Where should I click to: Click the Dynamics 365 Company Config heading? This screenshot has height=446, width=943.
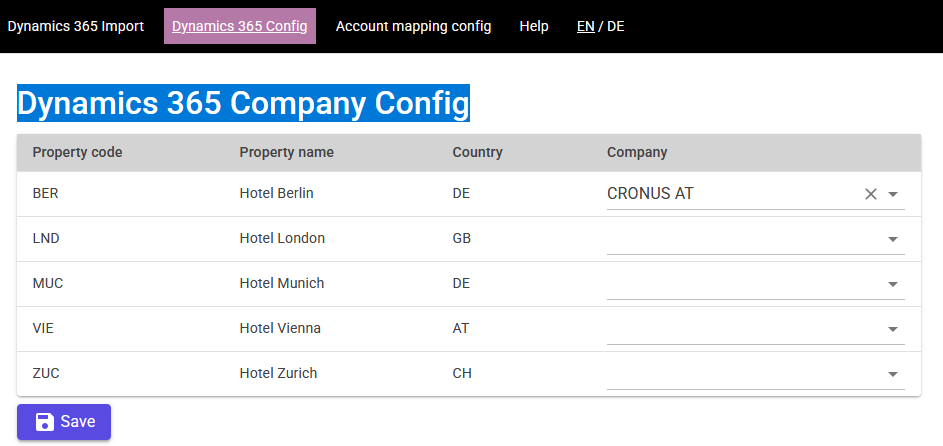click(243, 103)
